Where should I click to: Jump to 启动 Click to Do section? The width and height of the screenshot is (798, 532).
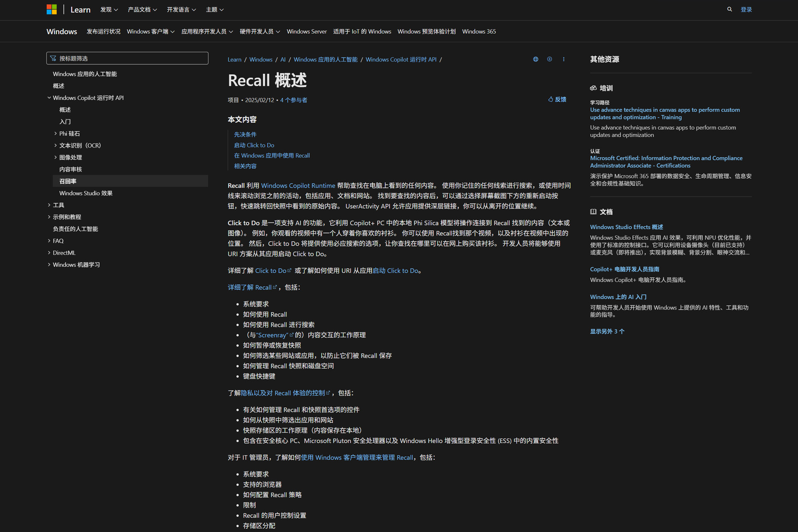click(x=254, y=145)
